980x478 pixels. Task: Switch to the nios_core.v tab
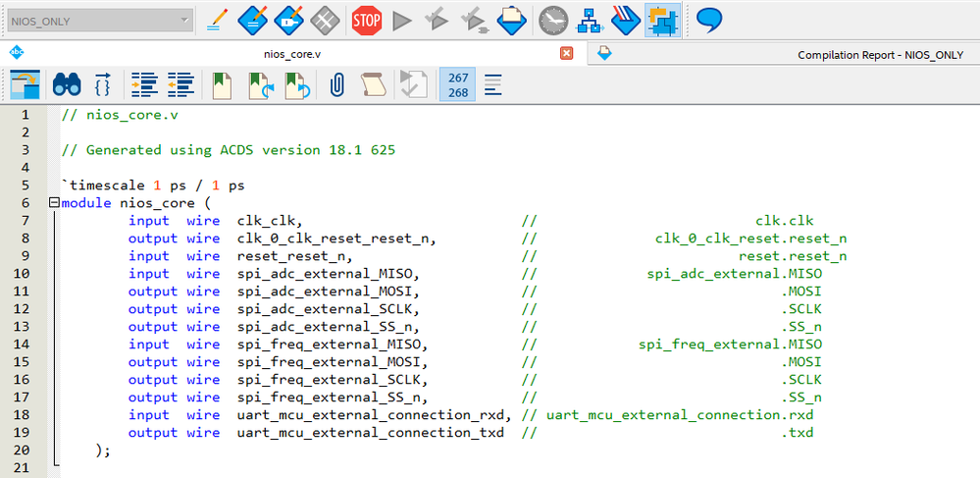[292, 54]
